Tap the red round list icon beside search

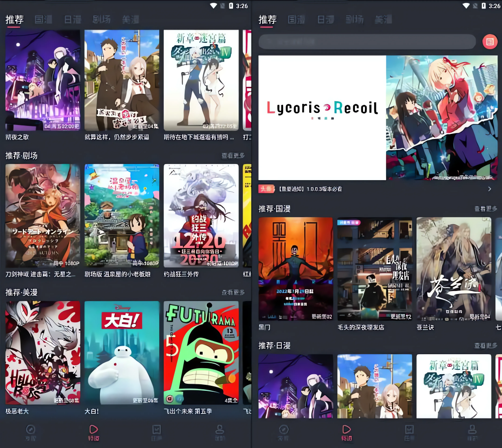pyautogui.click(x=490, y=42)
